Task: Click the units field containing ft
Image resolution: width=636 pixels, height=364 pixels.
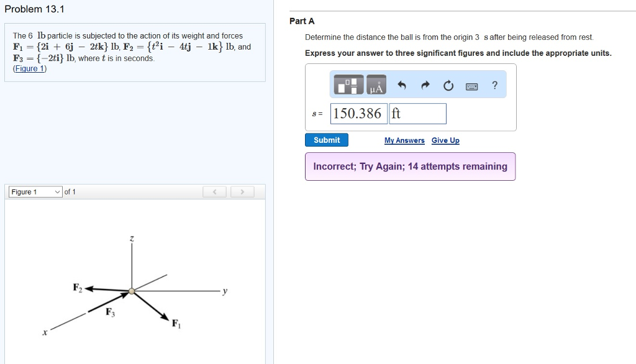Action: click(417, 114)
